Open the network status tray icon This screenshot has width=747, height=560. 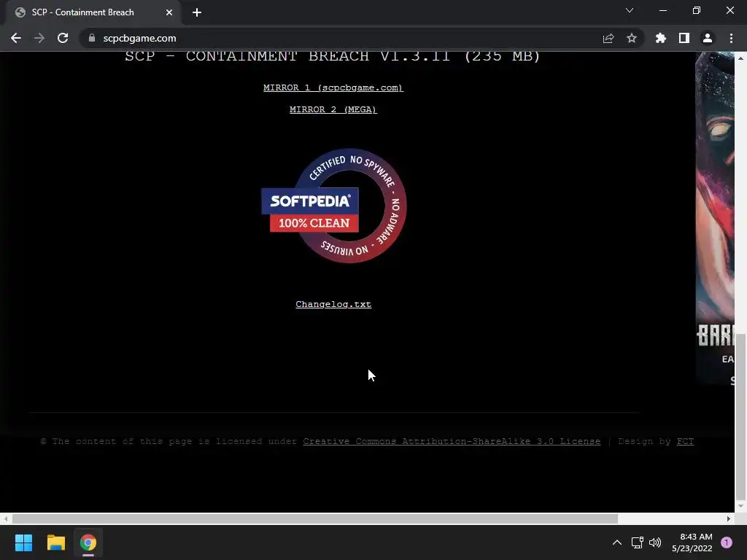(637, 542)
